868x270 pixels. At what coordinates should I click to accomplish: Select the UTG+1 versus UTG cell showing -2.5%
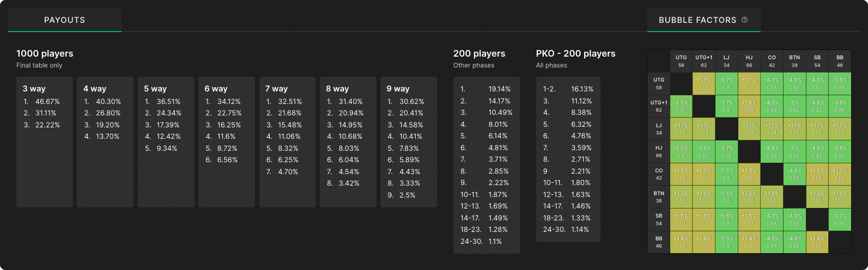681,107
